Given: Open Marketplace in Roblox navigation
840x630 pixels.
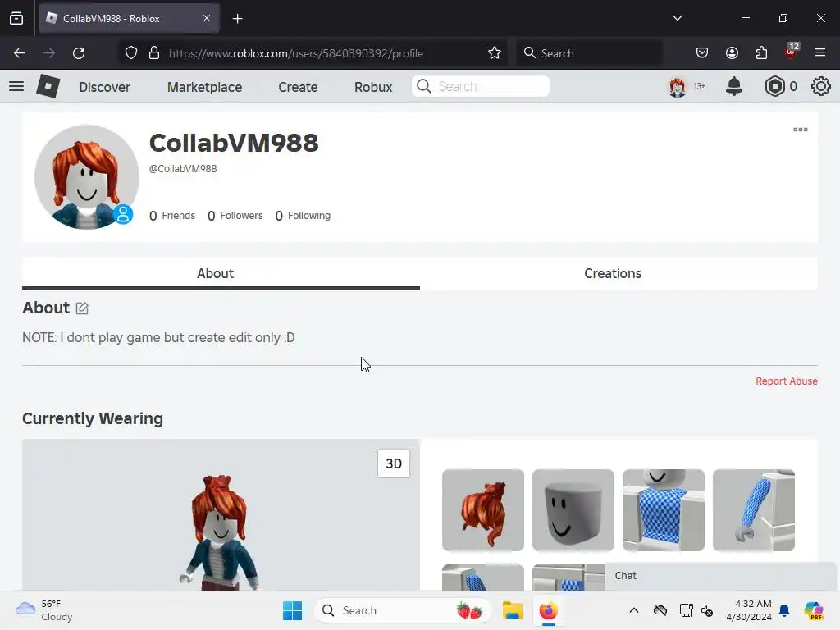Looking at the screenshot, I should [x=204, y=87].
